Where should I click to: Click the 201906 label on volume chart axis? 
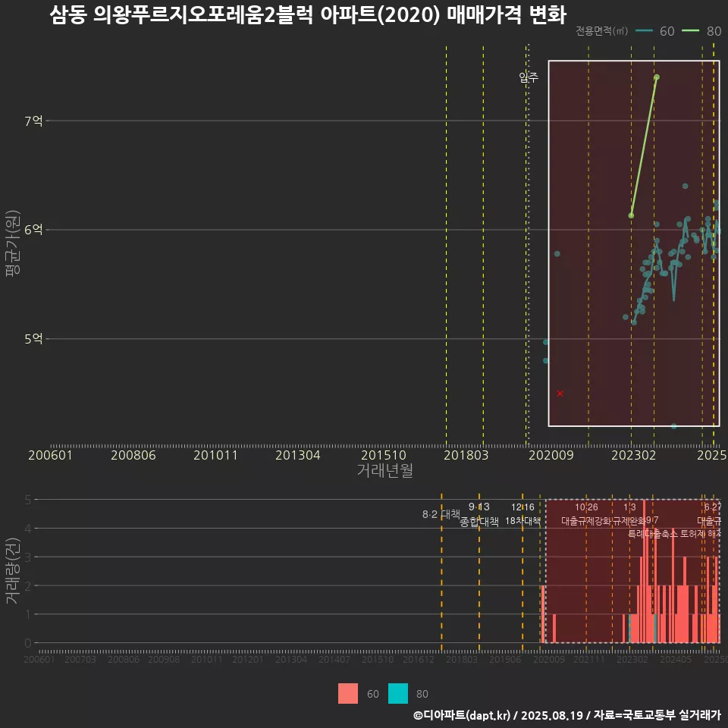click(x=505, y=659)
